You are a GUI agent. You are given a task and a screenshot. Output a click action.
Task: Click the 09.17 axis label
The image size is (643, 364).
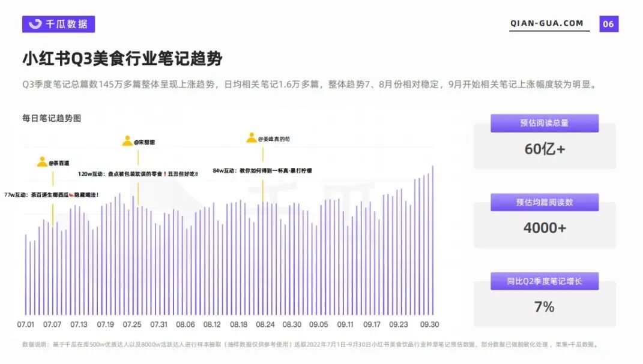tap(372, 324)
